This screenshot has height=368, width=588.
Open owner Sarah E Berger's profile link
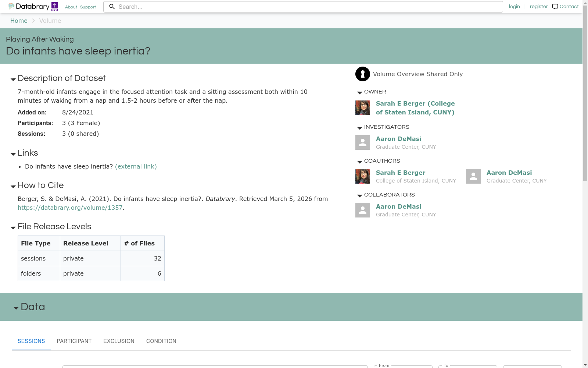(x=415, y=108)
